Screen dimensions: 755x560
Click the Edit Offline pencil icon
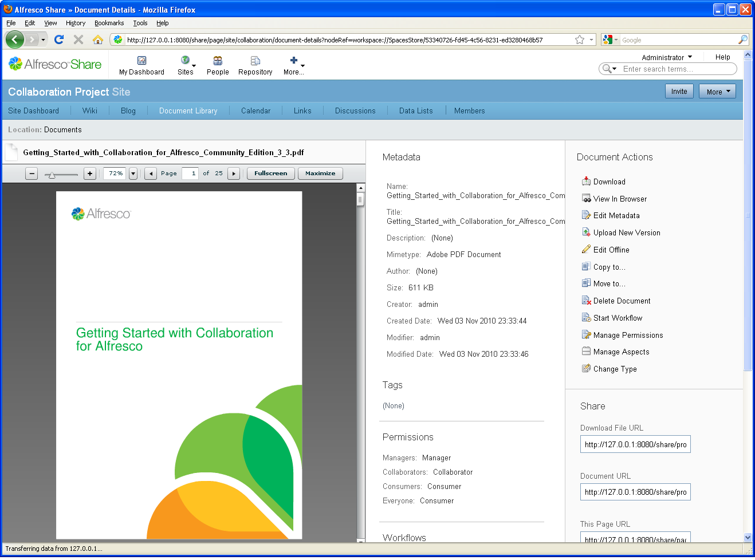click(586, 250)
